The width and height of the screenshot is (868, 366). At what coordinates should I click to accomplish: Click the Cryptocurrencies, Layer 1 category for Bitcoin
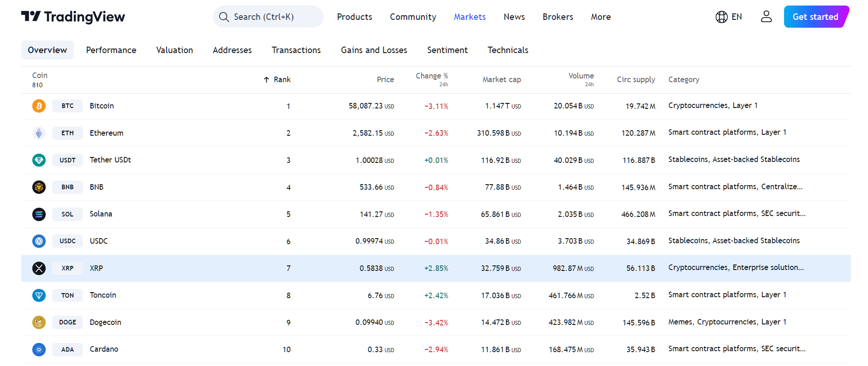coord(713,105)
